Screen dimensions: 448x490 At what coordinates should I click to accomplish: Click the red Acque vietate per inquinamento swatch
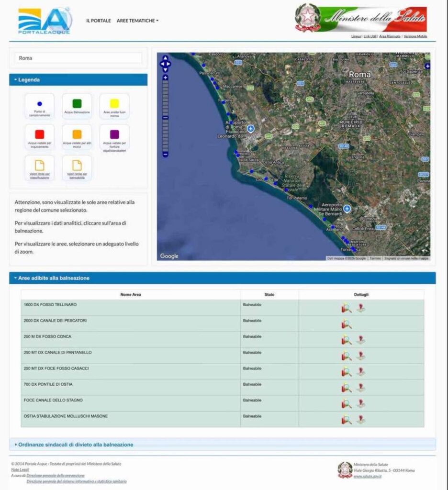tap(40, 134)
